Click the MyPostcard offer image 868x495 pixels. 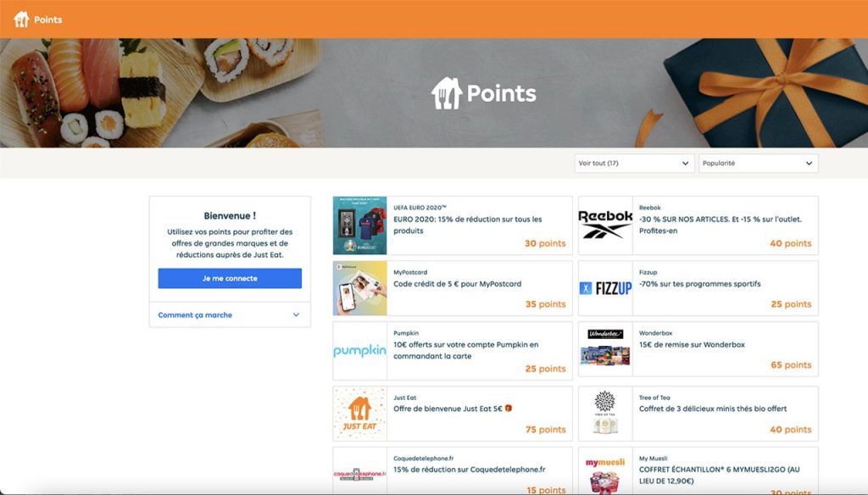359,288
